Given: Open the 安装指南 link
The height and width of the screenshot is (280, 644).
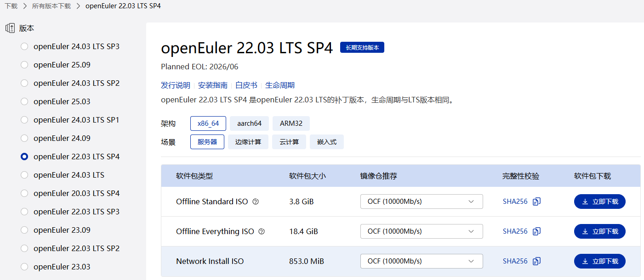Looking at the screenshot, I should point(212,85).
